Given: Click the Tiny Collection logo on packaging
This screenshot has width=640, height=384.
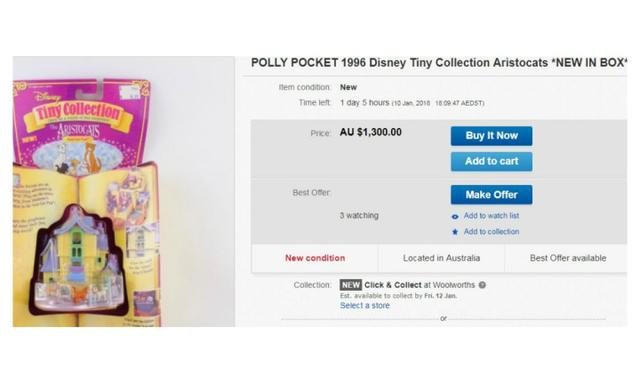Looking at the screenshot, I should point(78,112).
